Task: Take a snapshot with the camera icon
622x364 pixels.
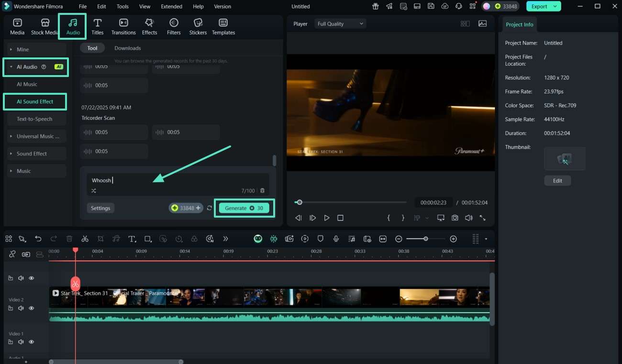Action: (455, 218)
